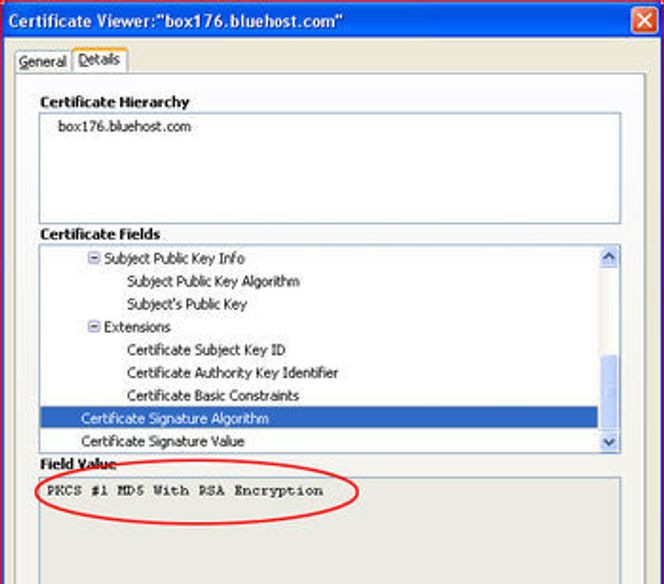The height and width of the screenshot is (584, 664).
Task: Click the 'PKCS #1 MD5 With RSA Encryption' value
Action: click(x=185, y=491)
